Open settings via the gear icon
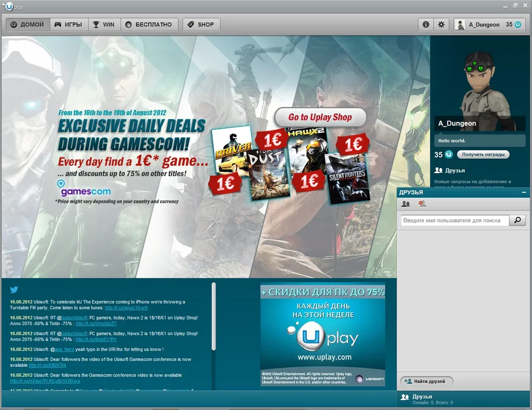The image size is (532, 410). click(441, 24)
